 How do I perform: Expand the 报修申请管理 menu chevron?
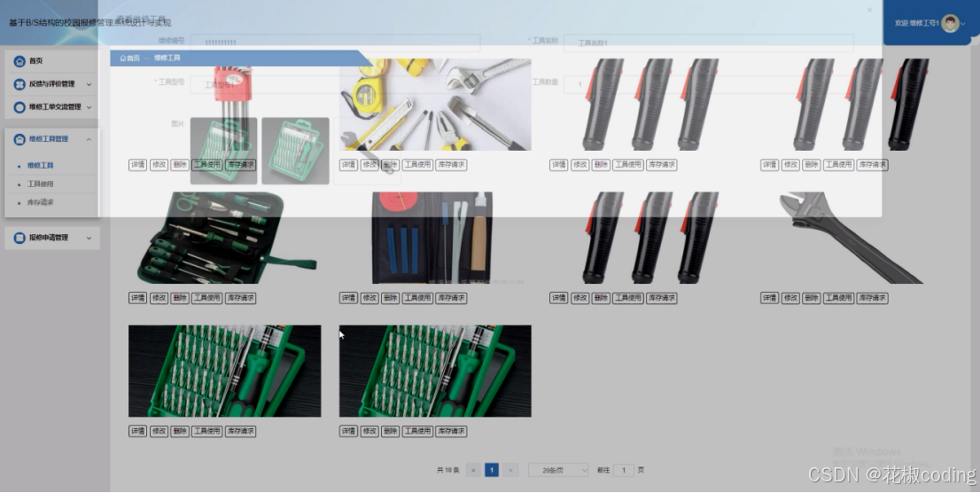pos(89,238)
